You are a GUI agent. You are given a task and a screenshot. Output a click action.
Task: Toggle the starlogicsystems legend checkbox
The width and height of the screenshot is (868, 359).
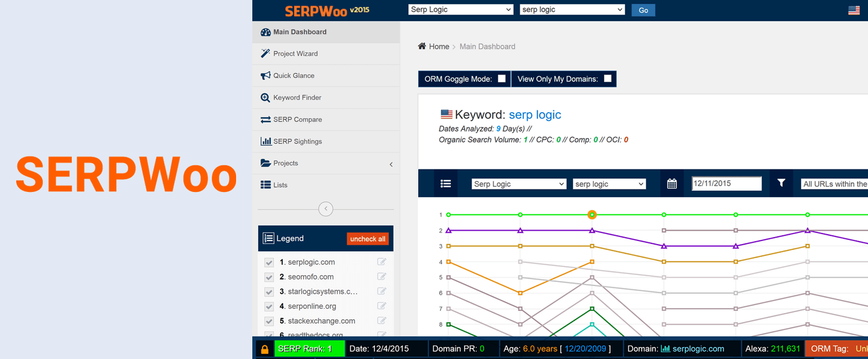tap(269, 292)
